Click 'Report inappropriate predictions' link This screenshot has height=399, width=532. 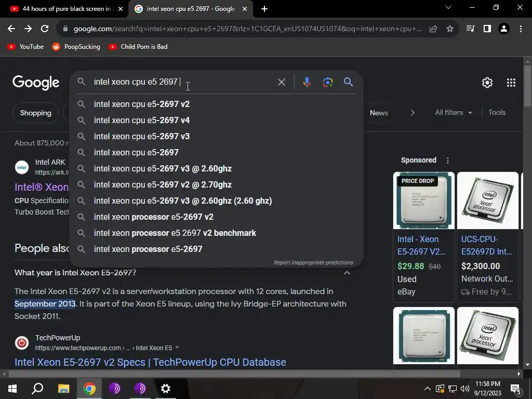click(313, 262)
